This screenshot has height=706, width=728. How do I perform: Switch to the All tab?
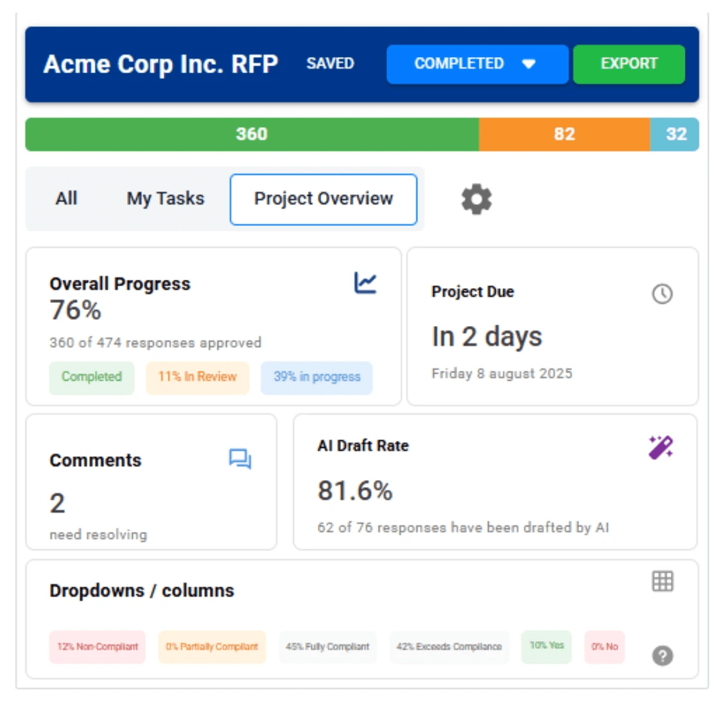coord(65,198)
